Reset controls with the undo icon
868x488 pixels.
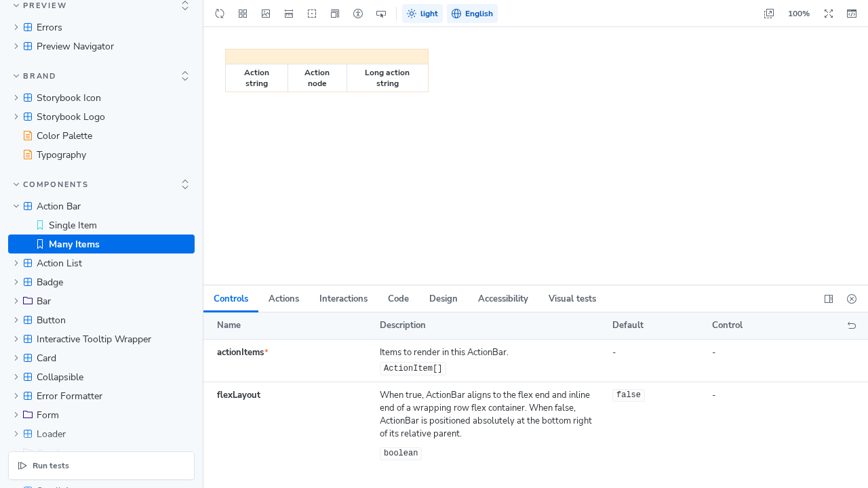coord(852,325)
